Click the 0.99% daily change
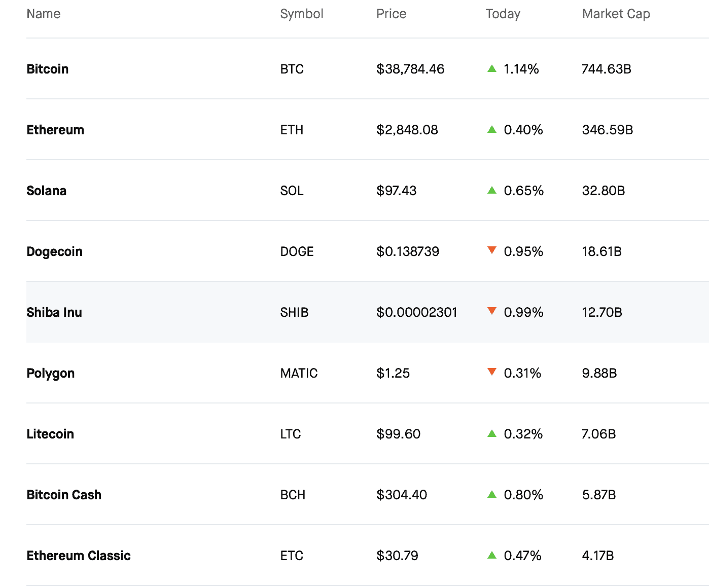 click(x=523, y=312)
